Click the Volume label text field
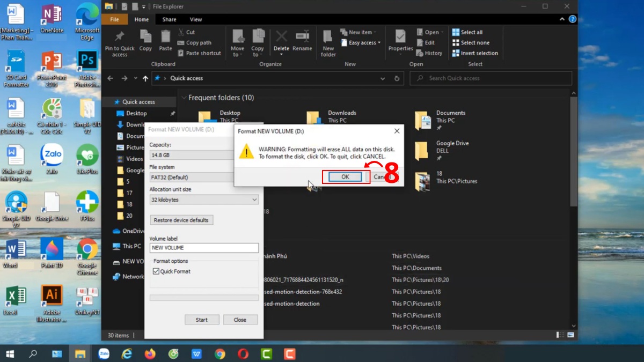644x362 pixels. (x=204, y=248)
